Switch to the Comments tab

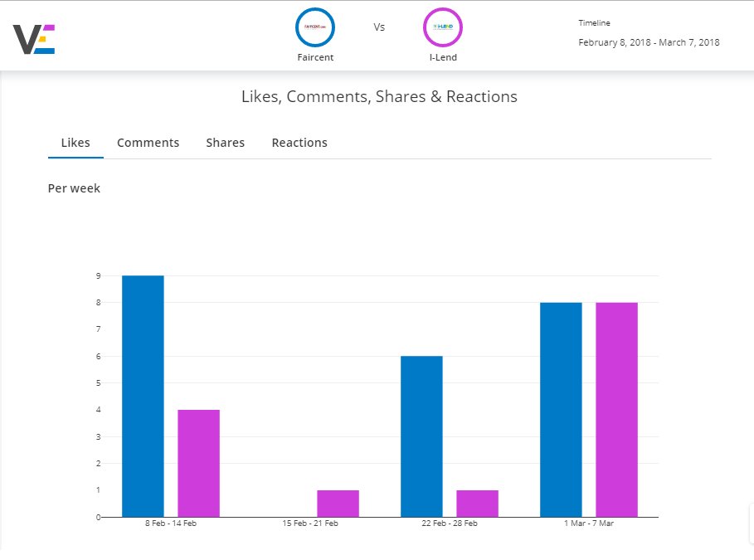(x=148, y=142)
